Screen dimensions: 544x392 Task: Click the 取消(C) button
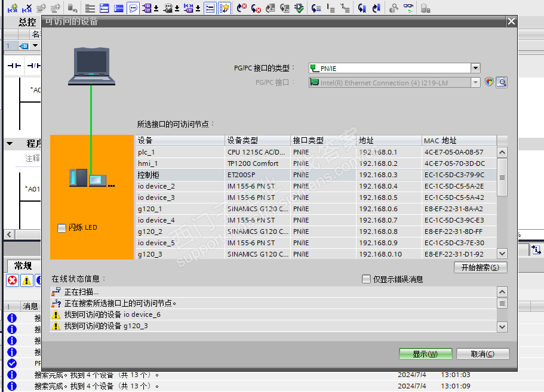[x=482, y=354]
